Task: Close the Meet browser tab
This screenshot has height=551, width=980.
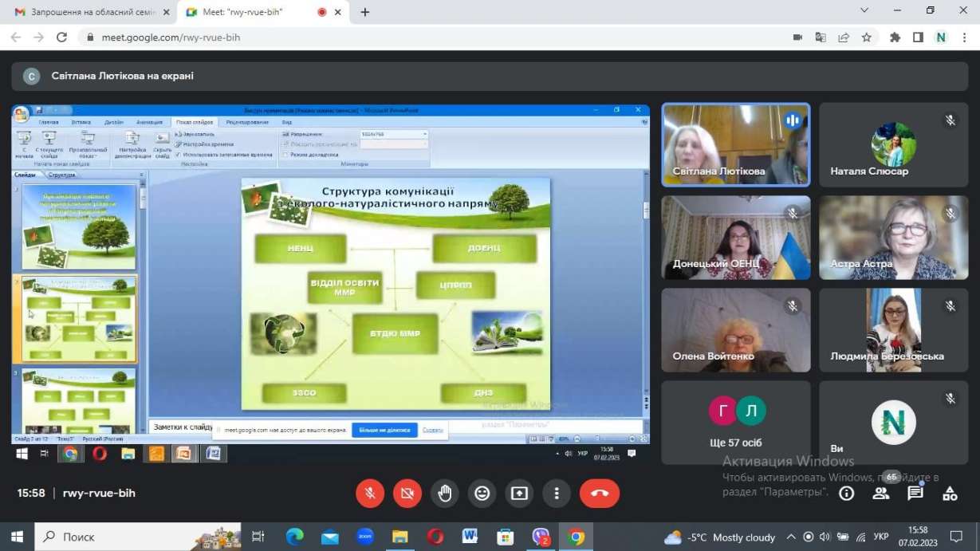Action: pos(338,12)
